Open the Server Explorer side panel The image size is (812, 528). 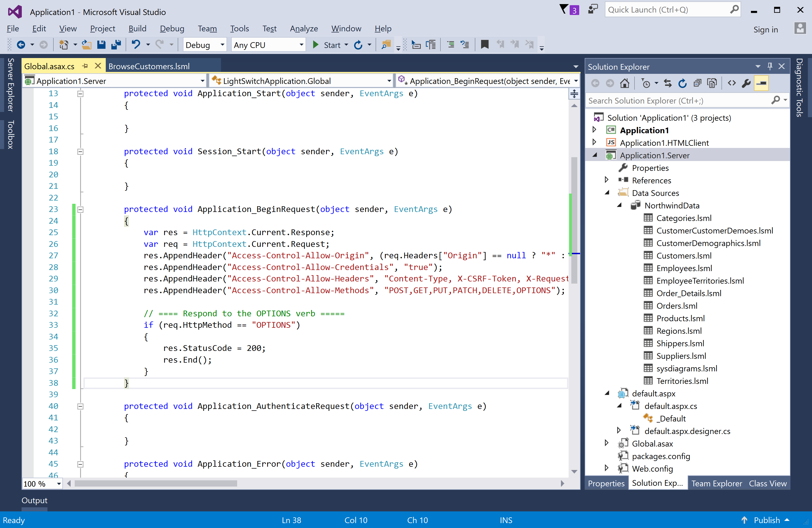click(x=10, y=85)
